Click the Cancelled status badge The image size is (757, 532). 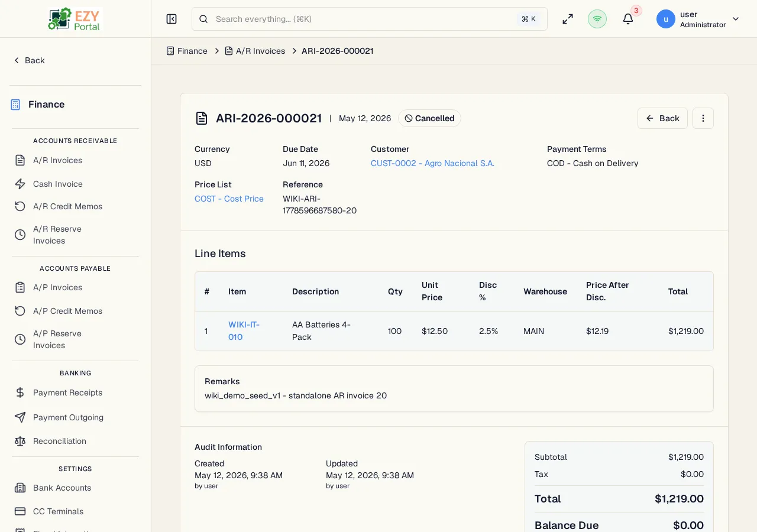429,118
